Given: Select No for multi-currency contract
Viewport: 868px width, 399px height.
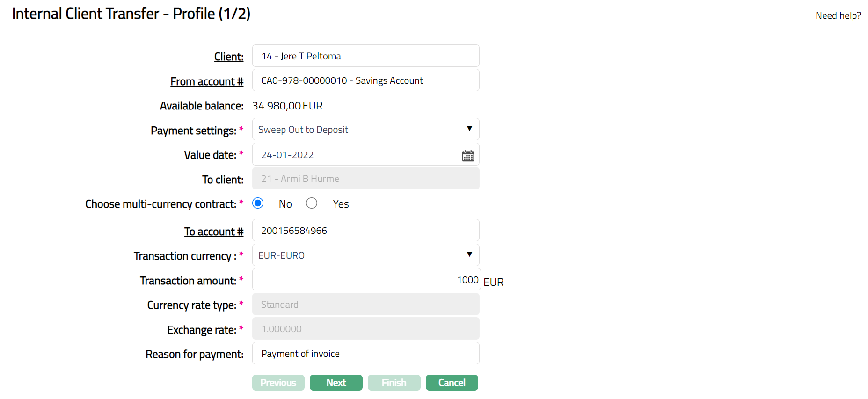Looking at the screenshot, I should pyautogui.click(x=258, y=203).
